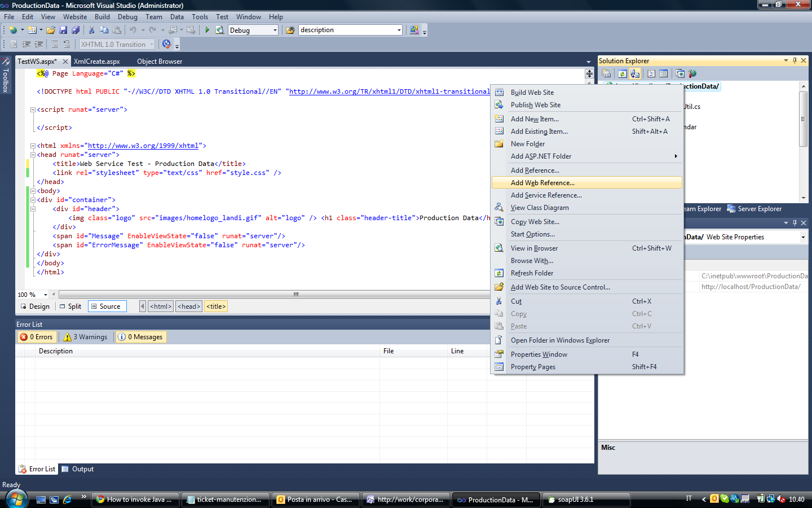Switch the editor to Split view

(70, 306)
